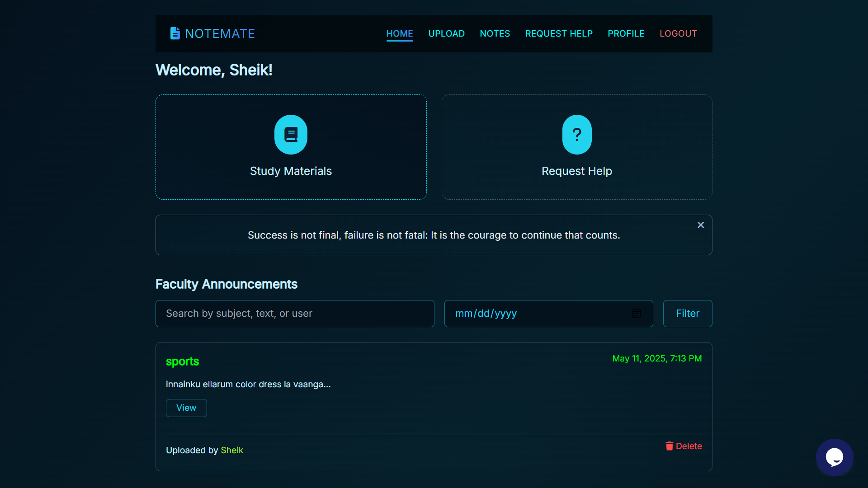Navigate to Notes in the navbar

[495, 34]
